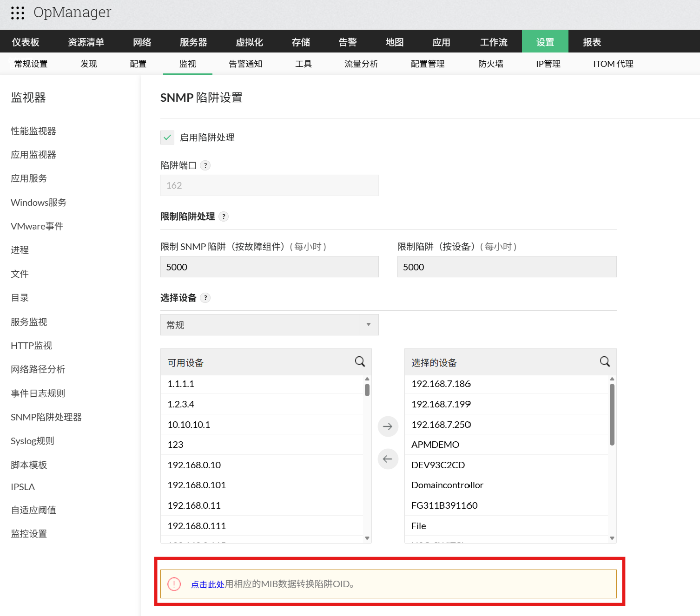
Task: Open Windows服务 in sidebar
Action: (39, 203)
